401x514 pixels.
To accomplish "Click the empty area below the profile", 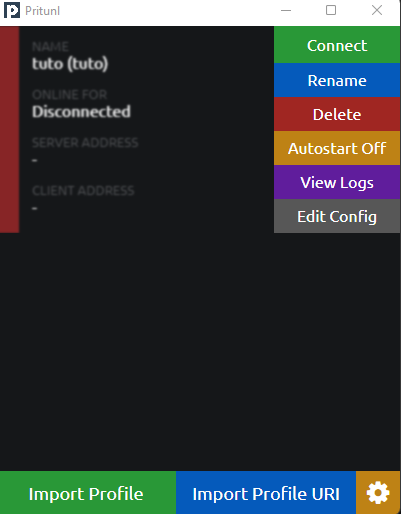I will 200,352.
